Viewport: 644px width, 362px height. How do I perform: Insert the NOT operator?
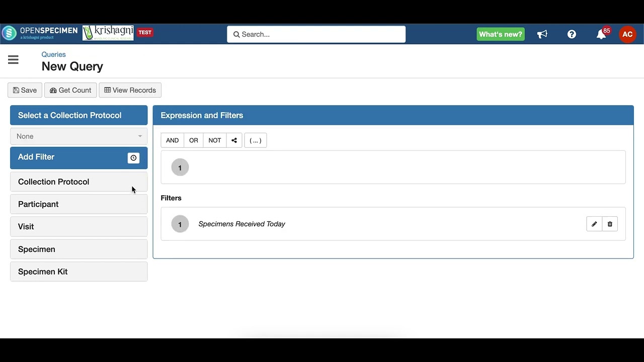215,140
